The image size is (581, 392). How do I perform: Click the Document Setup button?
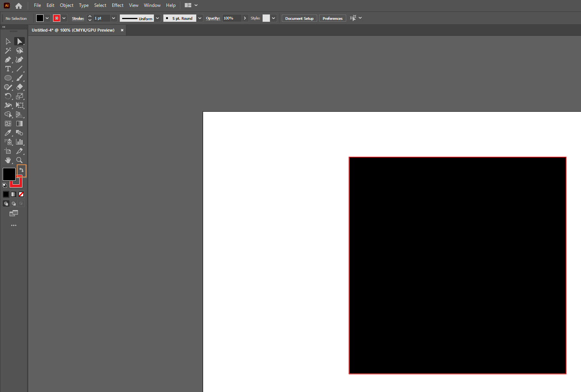[299, 18]
